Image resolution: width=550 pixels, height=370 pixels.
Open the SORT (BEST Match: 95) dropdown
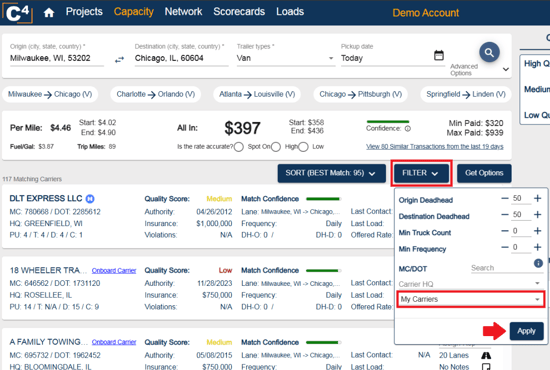(331, 173)
